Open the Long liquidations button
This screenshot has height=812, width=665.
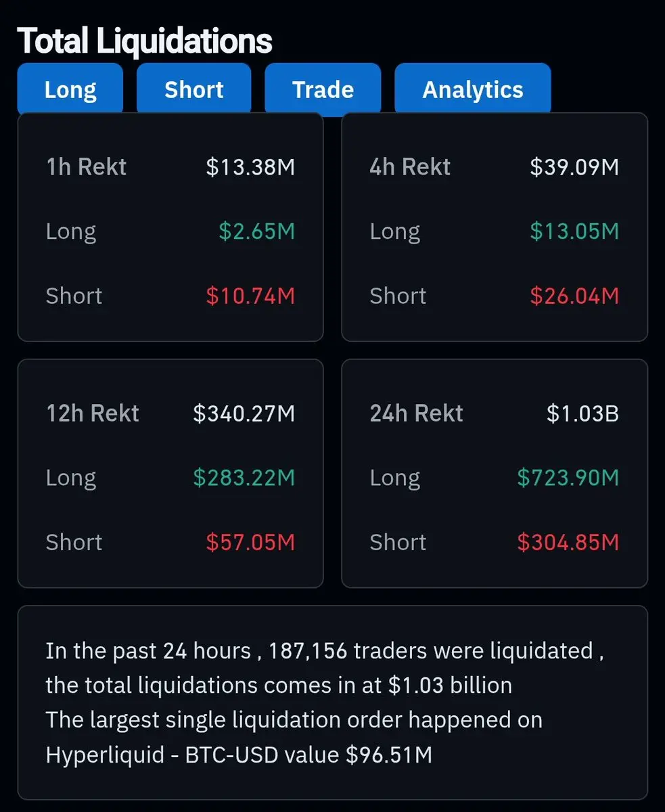tap(70, 89)
